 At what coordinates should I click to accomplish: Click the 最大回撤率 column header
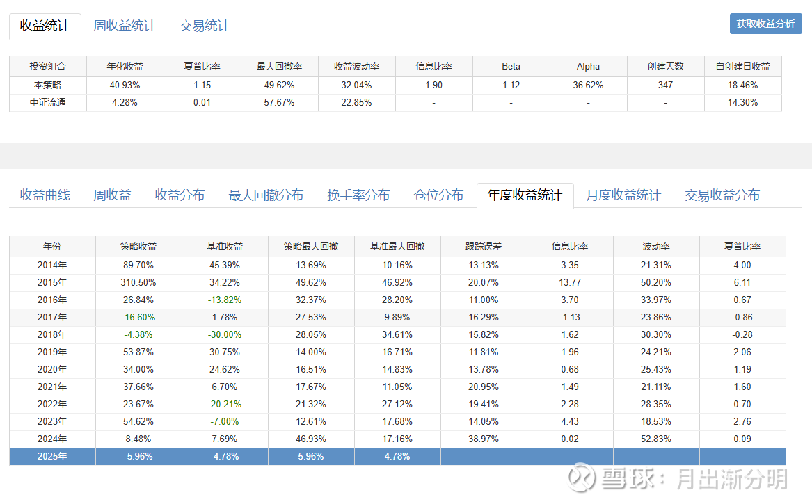point(279,66)
